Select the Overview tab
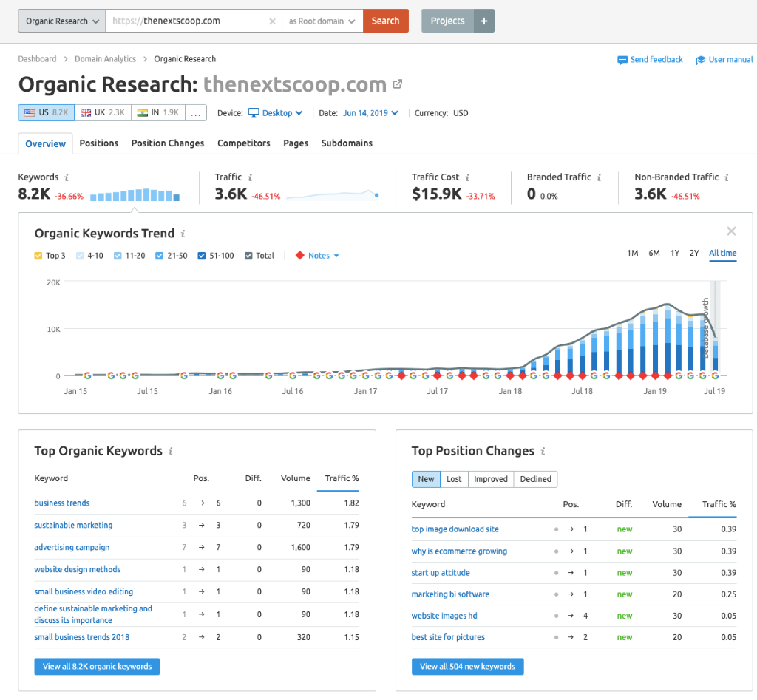This screenshot has width=757, height=700. point(45,144)
